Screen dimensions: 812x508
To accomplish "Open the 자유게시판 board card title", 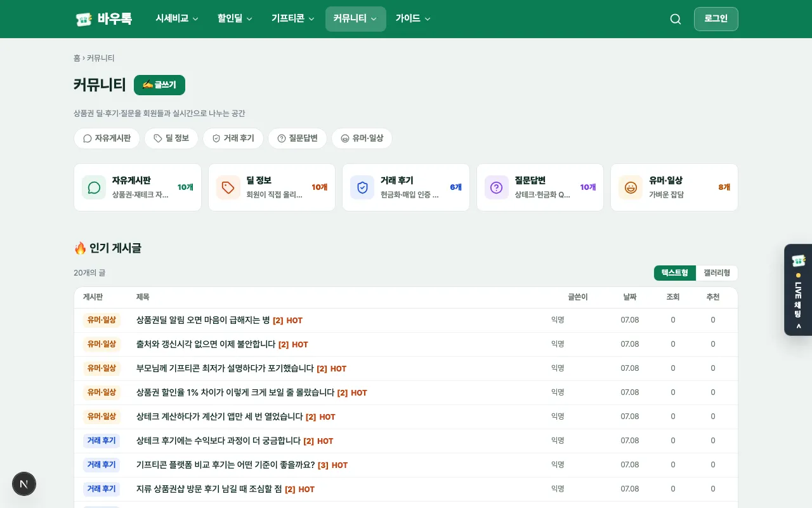I will point(131,180).
